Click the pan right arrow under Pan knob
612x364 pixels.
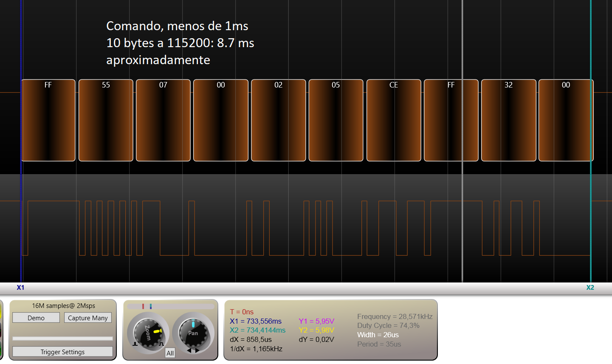tap(197, 350)
